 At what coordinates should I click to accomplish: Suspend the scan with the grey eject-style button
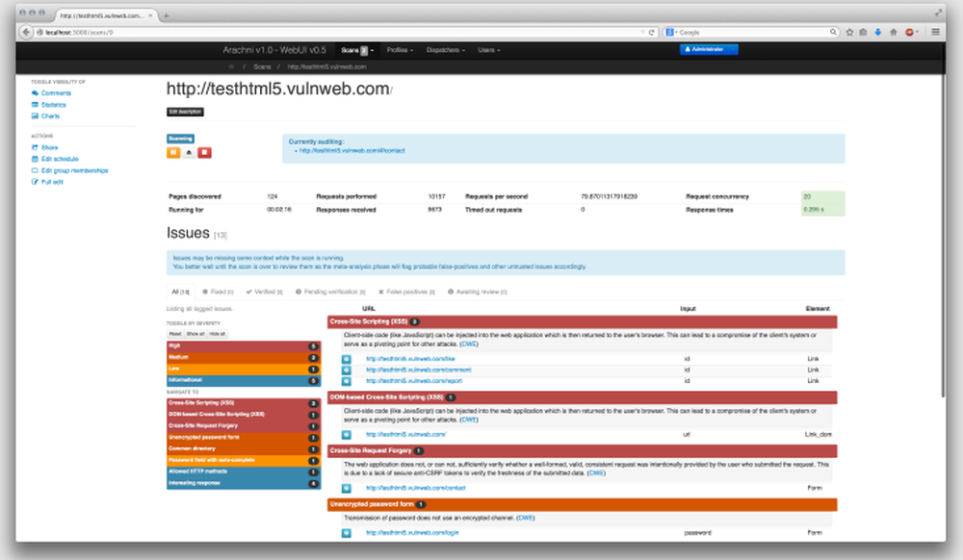(x=189, y=153)
